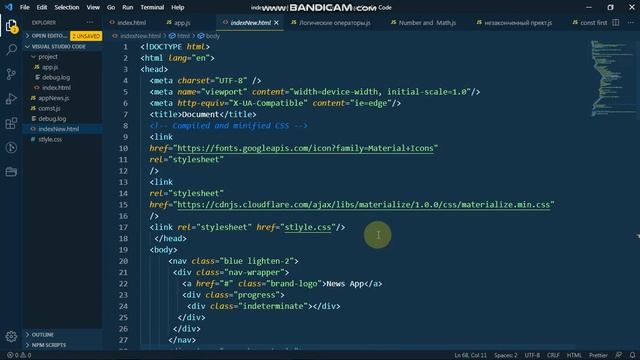This screenshot has width=640, height=360.
Task: Click the Prettier status bar item
Action: [598, 355]
